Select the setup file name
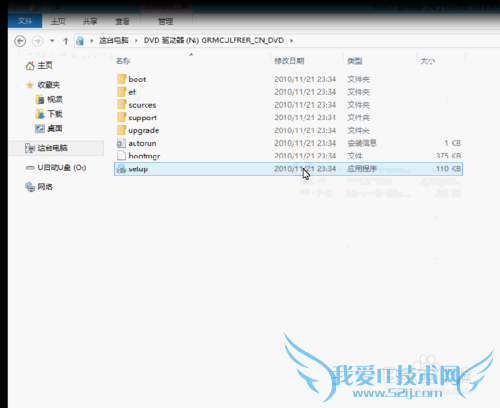 pyautogui.click(x=138, y=169)
